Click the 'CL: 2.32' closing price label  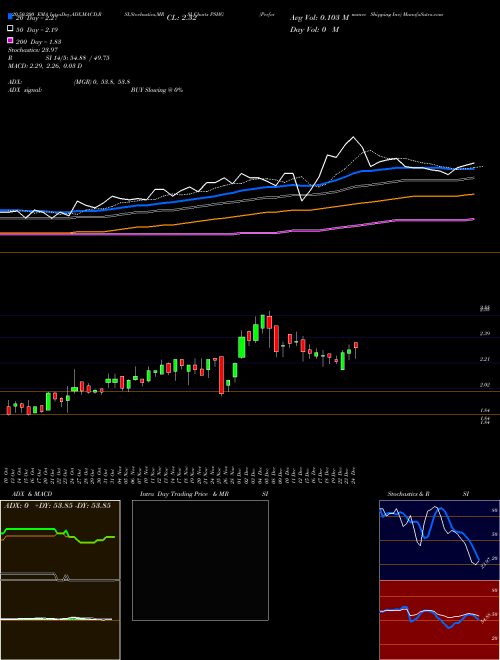coord(181,18)
